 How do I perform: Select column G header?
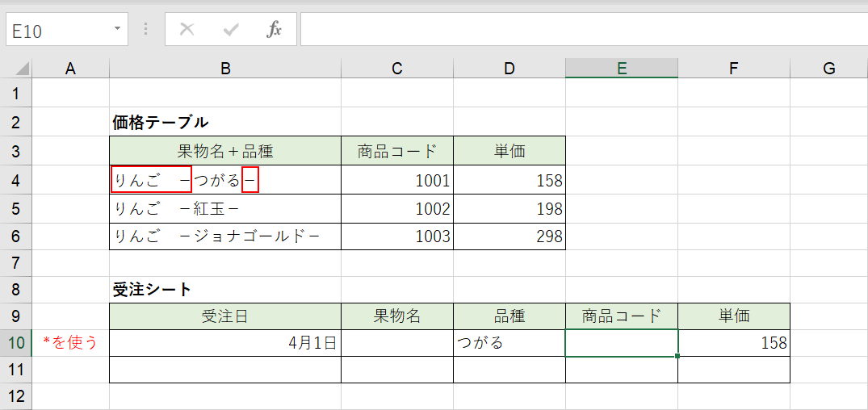[x=828, y=68]
